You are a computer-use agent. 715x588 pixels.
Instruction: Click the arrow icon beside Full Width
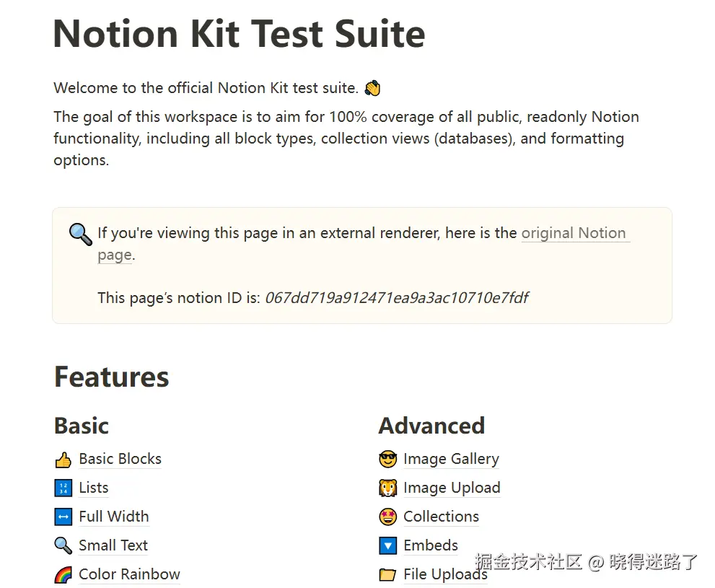tap(63, 517)
